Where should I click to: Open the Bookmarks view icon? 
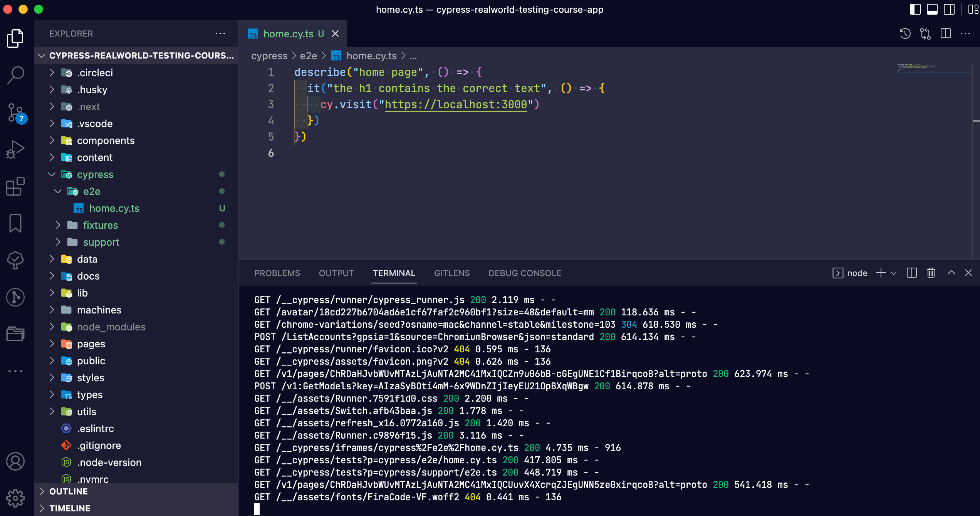coord(15,223)
